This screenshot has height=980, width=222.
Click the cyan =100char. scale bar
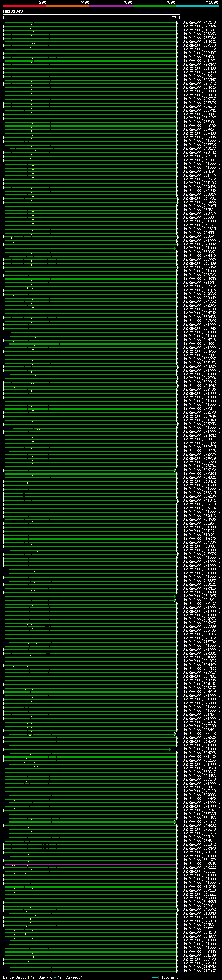click(x=155, y=977)
